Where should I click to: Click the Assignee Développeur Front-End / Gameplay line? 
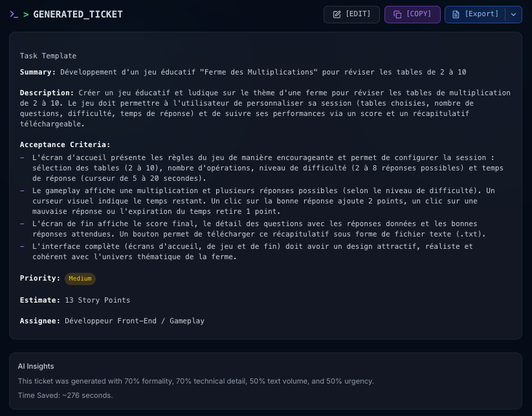[112, 321]
